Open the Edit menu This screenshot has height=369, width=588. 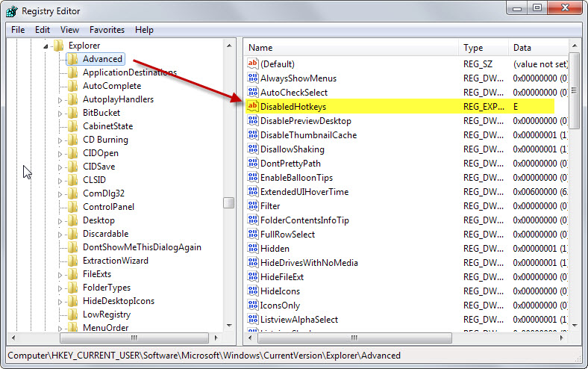(x=43, y=30)
